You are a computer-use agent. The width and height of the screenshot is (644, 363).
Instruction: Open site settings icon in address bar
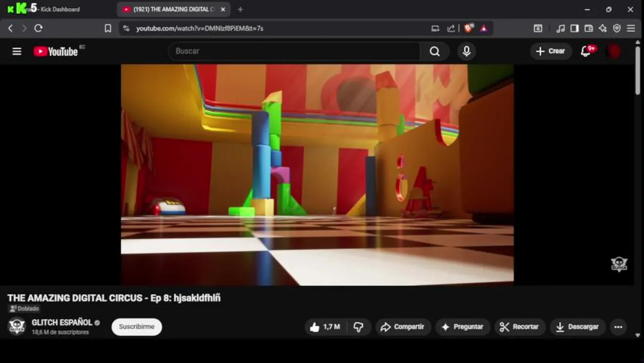(x=126, y=28)
